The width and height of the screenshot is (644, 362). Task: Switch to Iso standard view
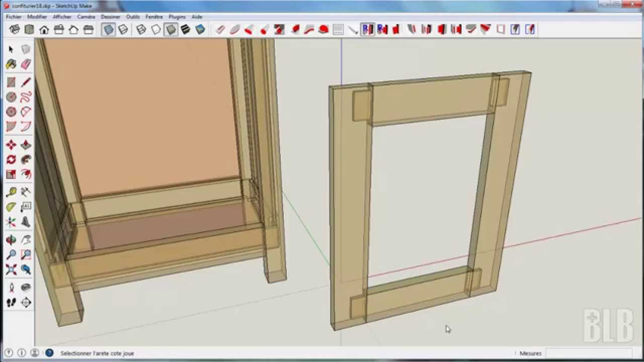(x=15, y=30)
